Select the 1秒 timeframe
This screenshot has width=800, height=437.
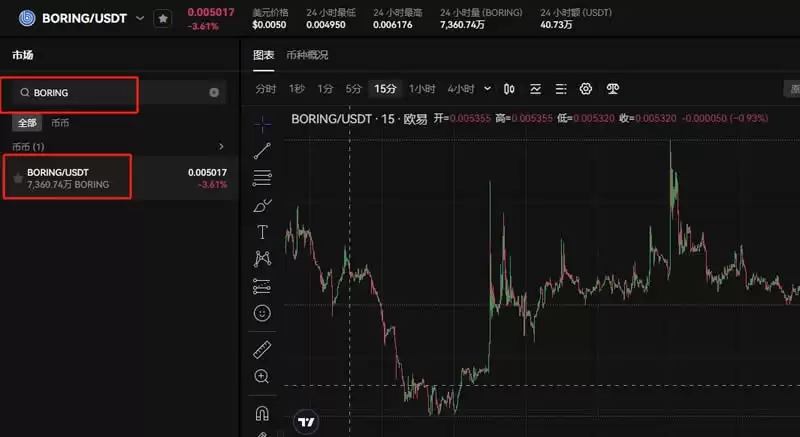pos(296,89)
